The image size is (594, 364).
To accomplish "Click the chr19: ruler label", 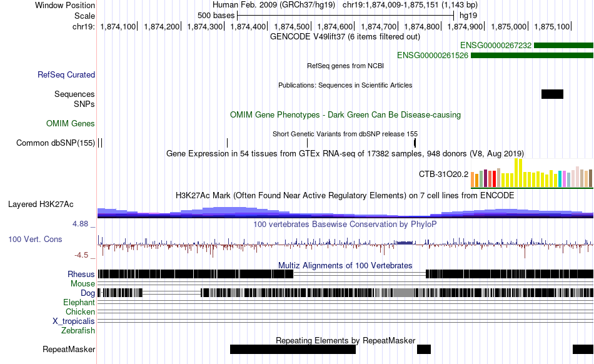I will click(x=84, y=26).
